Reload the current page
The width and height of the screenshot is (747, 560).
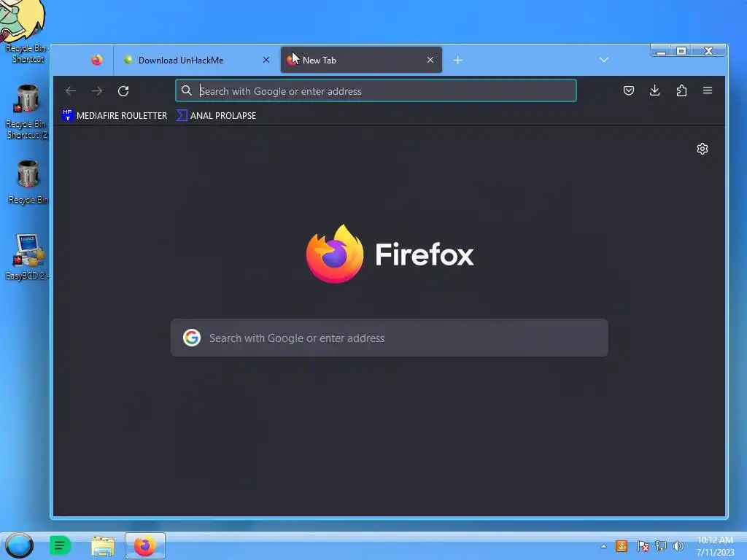pyautogui.click(x=123, y=91)
